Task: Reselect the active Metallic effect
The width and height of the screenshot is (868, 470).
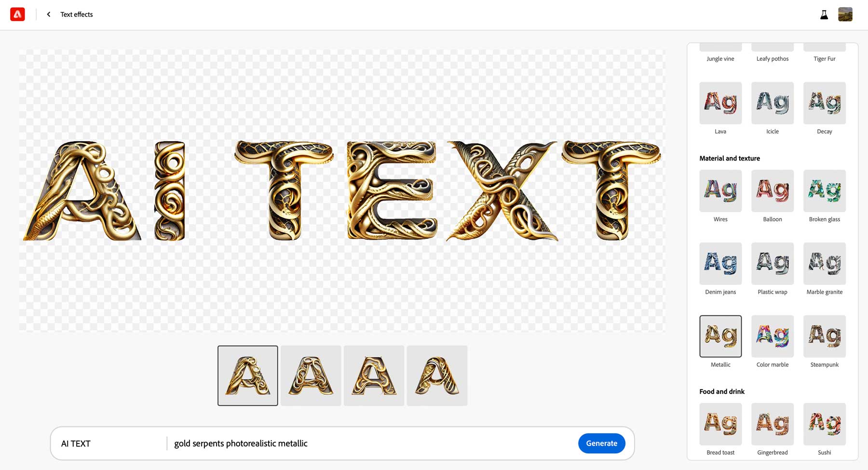Action: 720,336
